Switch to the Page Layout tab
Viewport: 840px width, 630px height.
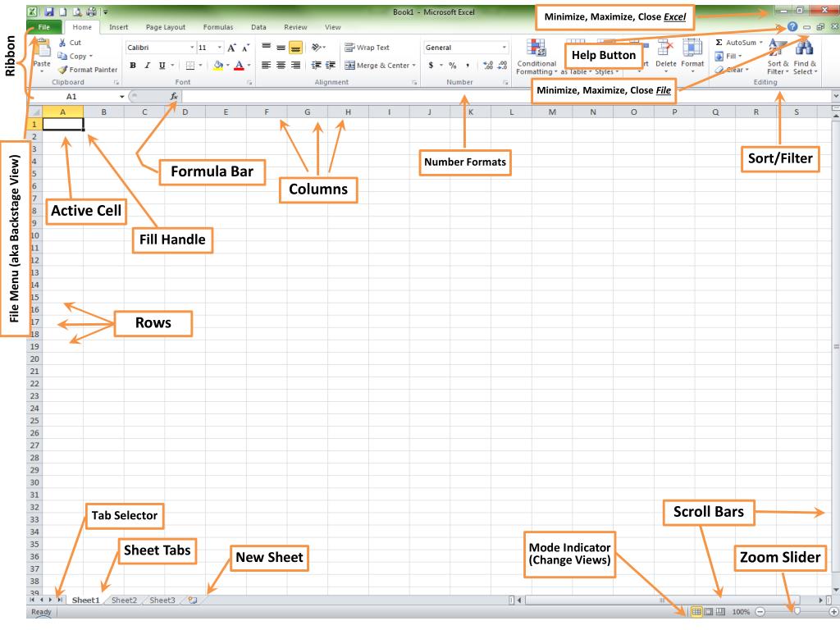tap(166, 27)
